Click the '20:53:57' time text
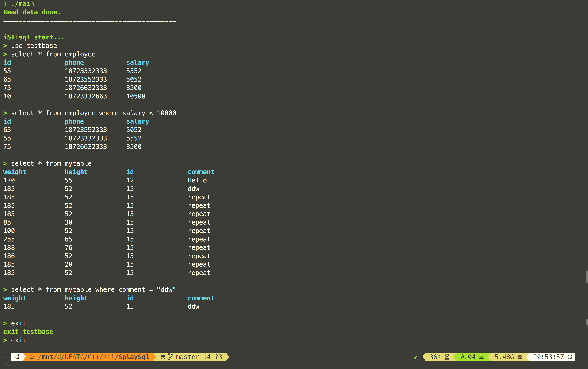 pyautogui.click(x=548, y=357)
